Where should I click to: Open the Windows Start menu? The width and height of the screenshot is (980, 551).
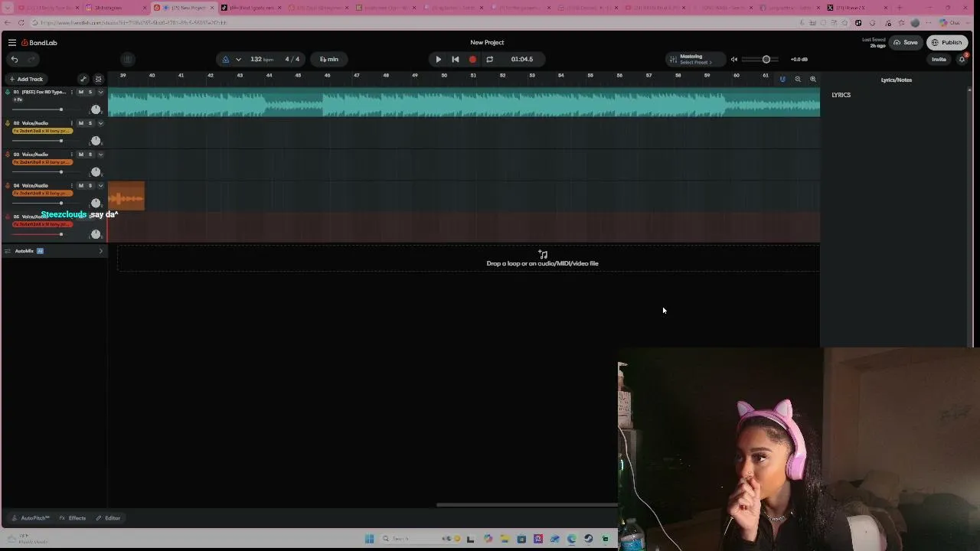click(369, 539)
